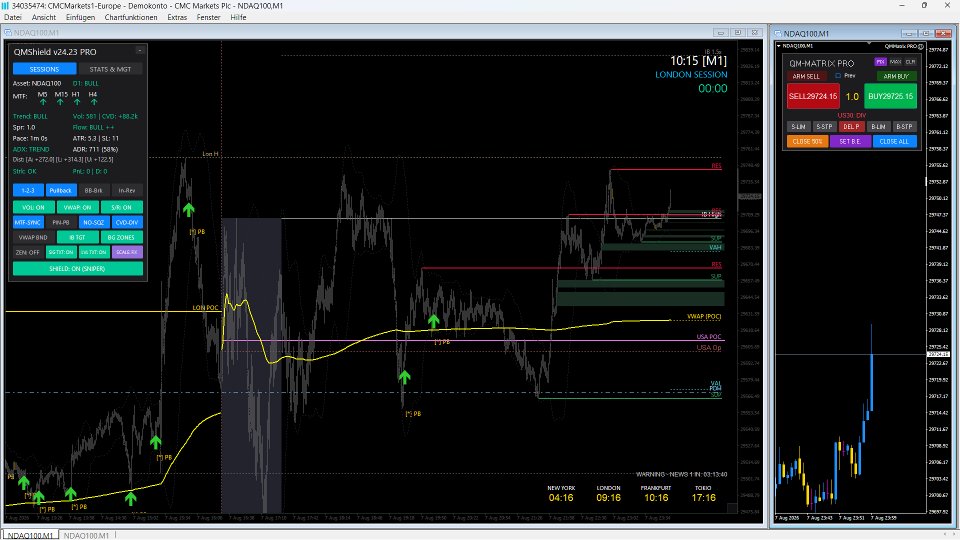Toggle VWAP: ON button

[78, 208]
